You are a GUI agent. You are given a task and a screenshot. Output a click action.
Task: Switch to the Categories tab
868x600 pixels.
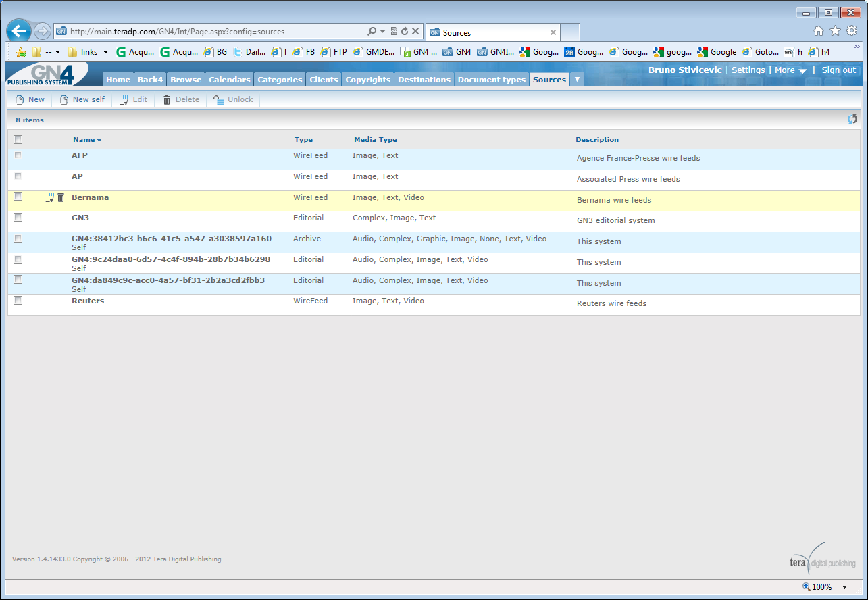pyautogui.click(x=280, y=80)
